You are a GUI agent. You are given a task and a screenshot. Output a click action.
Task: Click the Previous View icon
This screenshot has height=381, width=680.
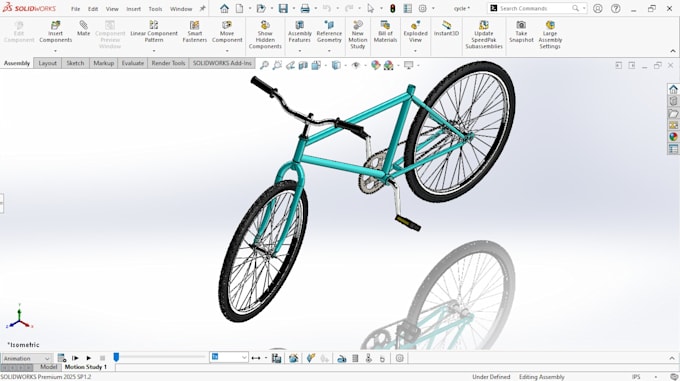[290, 65]
